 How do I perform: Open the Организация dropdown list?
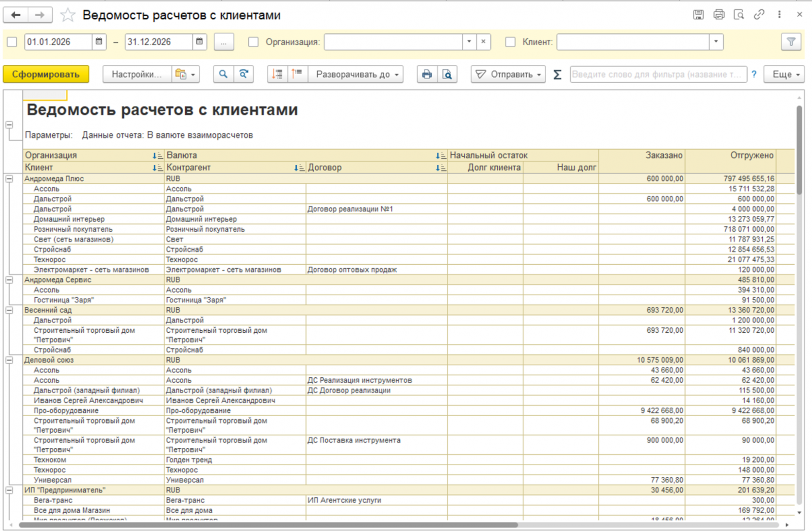[x=469, y=42]
